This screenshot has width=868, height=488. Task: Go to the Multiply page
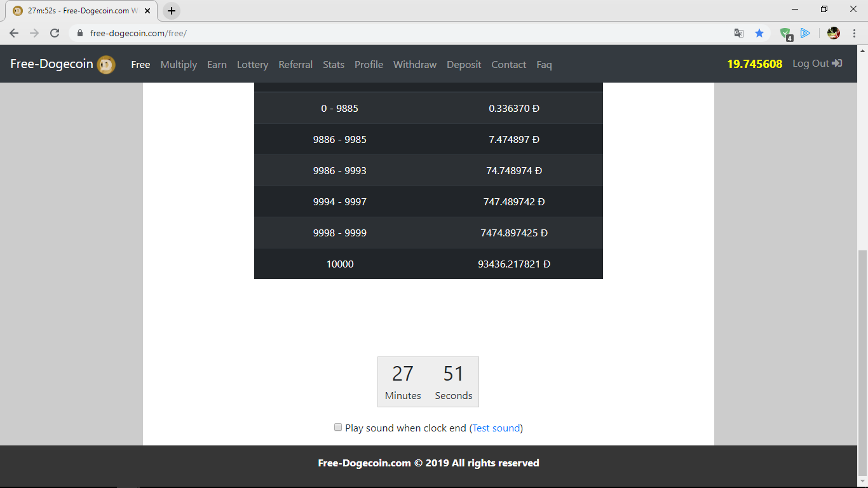179,65
